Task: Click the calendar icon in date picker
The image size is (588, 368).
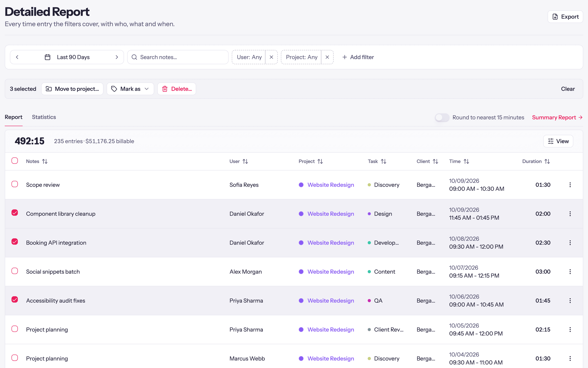Action: (48, 57)
